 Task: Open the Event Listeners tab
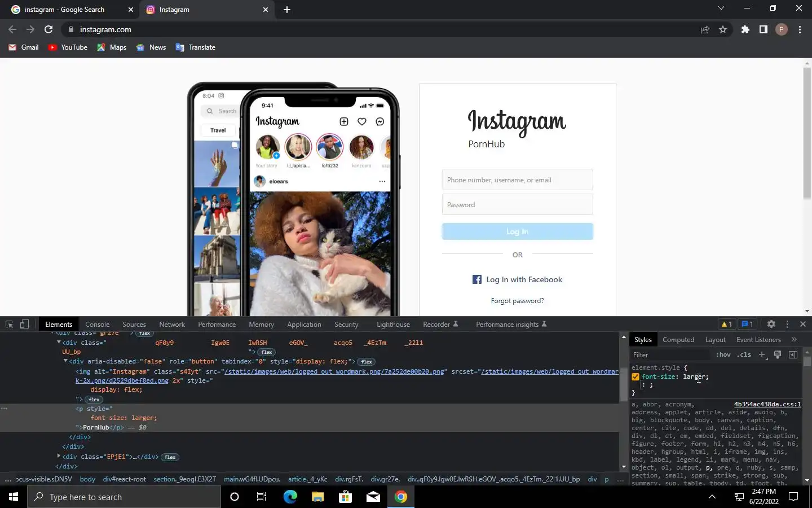758,339
